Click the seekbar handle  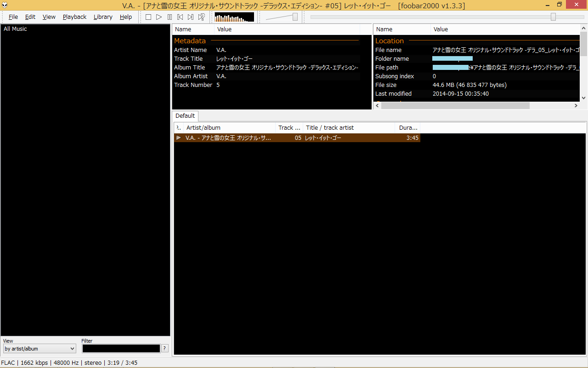(554, 17)
